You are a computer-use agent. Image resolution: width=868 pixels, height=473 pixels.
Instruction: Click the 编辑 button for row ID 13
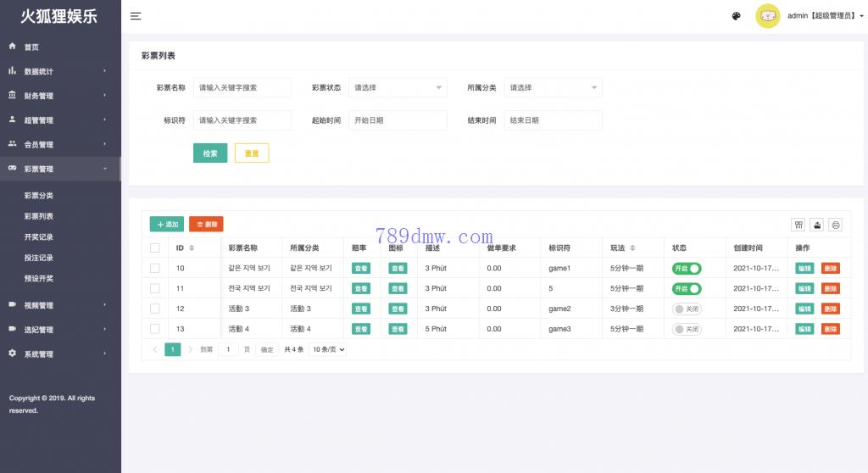click(x=804, y=329)
